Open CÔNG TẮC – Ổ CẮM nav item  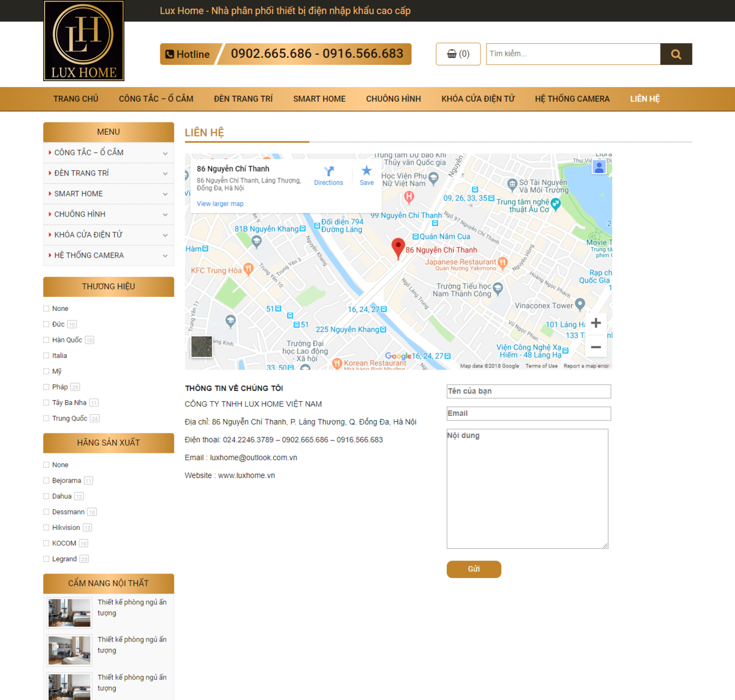tap(156, 99)
